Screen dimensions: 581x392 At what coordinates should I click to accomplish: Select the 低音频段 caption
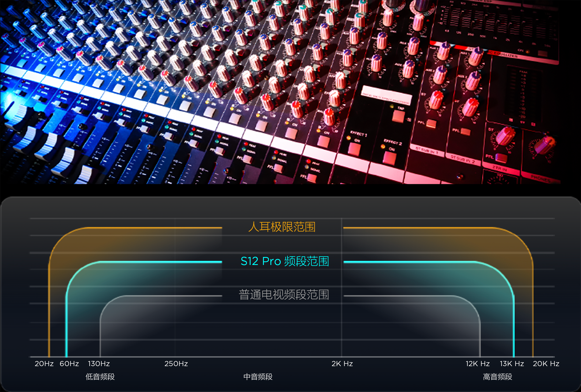100,377
